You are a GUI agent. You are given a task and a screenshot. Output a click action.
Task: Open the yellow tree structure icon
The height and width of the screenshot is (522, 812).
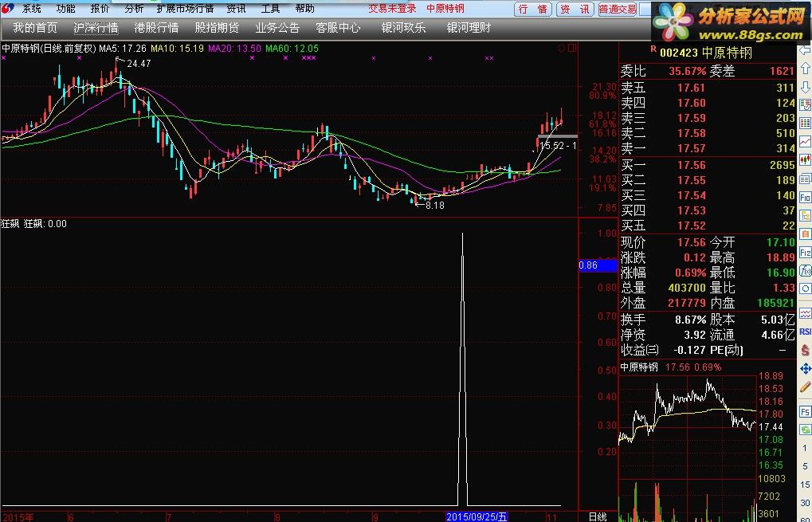(x=806, y=215)
